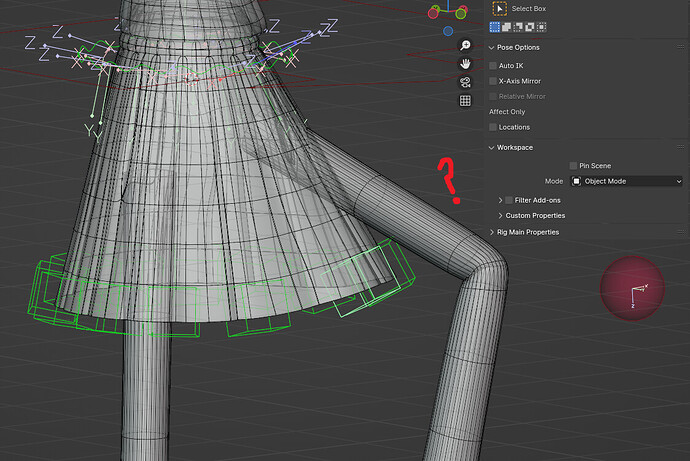
Task: Collapse the Workspace panel
Action: coord(492,148)
